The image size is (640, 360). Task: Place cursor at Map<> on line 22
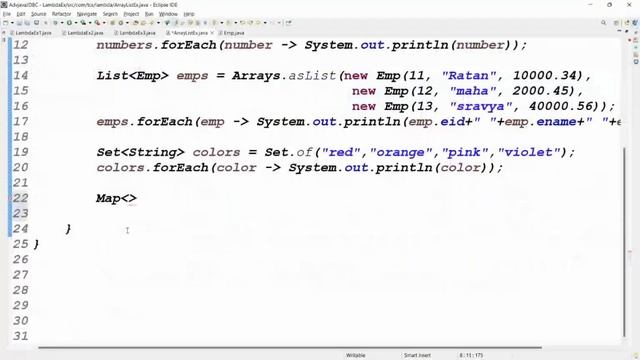point(116,198)
